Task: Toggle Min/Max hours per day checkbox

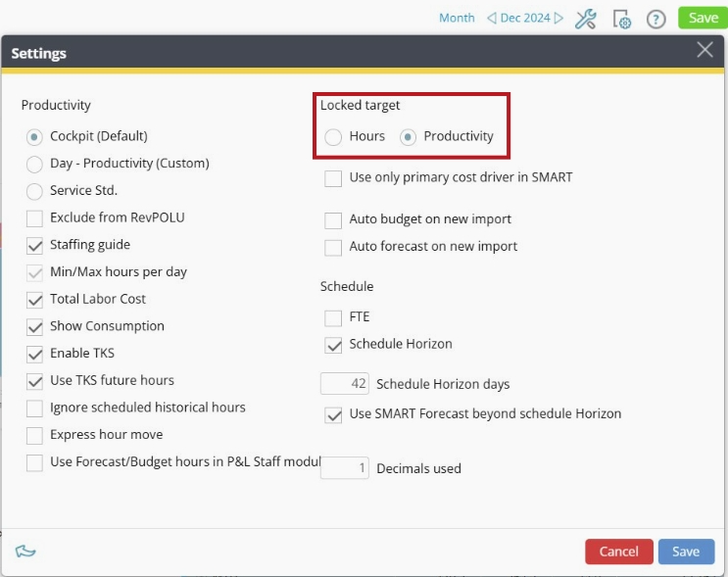Action: [x=34, y=272]
